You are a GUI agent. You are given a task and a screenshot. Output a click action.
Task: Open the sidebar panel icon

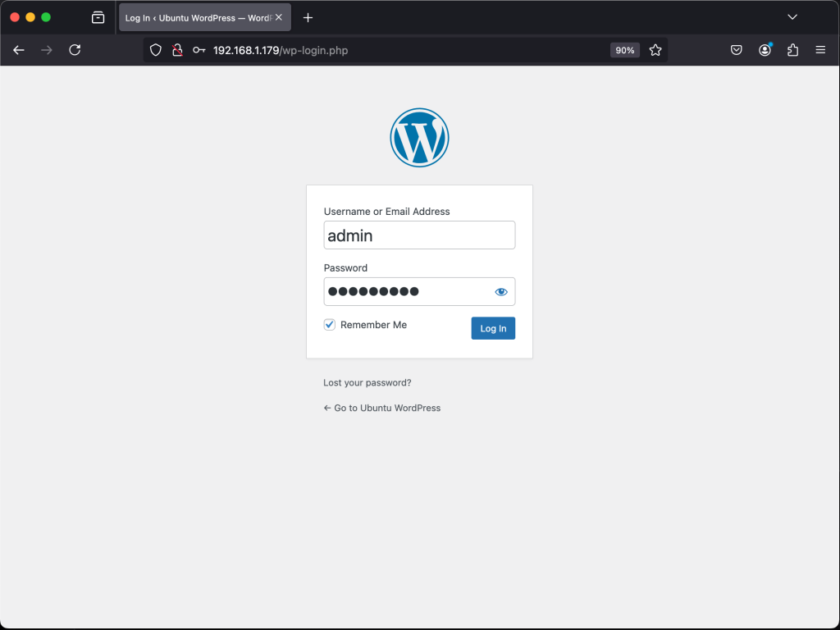[98, 16]
